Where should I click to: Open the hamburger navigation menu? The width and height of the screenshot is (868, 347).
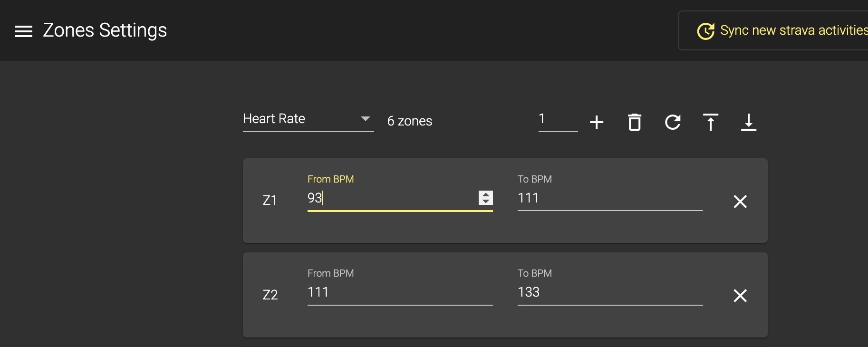pos(24,31)
